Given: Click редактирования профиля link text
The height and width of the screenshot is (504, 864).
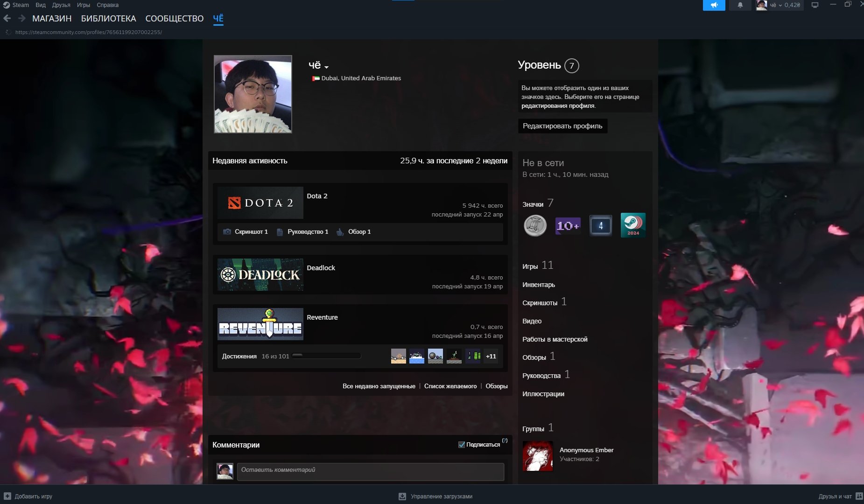Looking at the screenshot, I should (x=558, y=105).
